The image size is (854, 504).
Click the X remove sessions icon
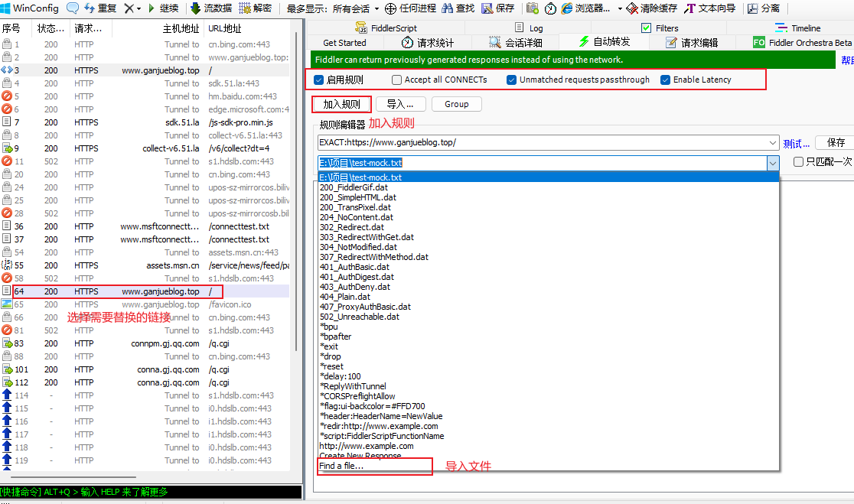click(129, 8)
